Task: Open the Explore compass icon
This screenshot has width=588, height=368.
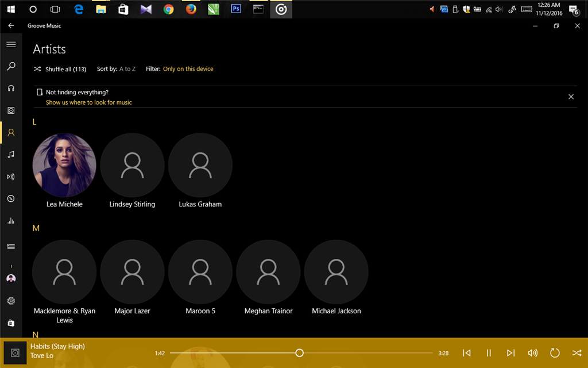Action: (11, 198)
